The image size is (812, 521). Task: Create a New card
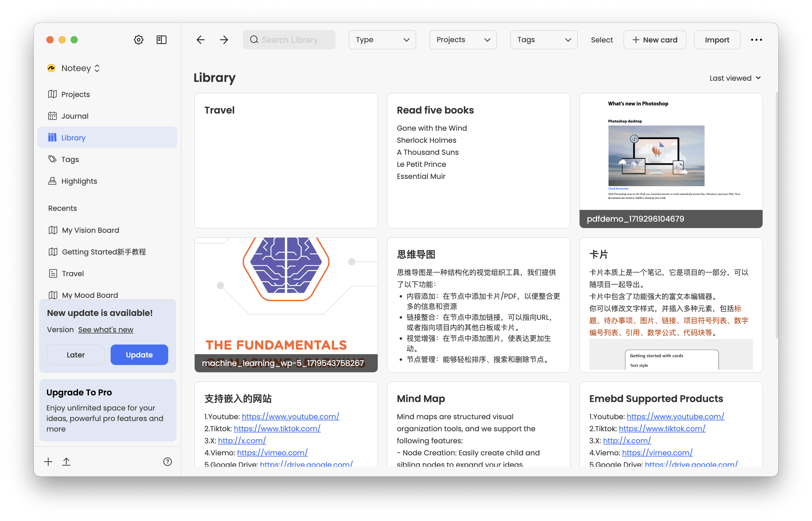tap(655, 39)
